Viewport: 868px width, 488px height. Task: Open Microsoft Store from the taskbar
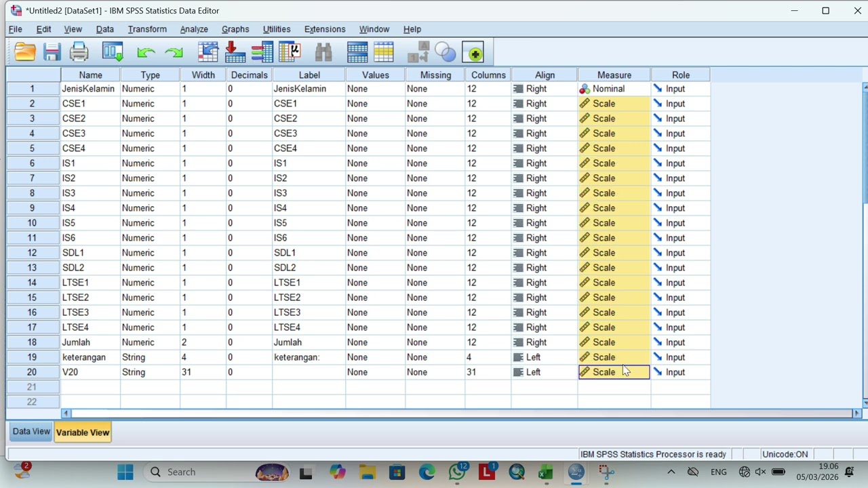tap(397, 472)
